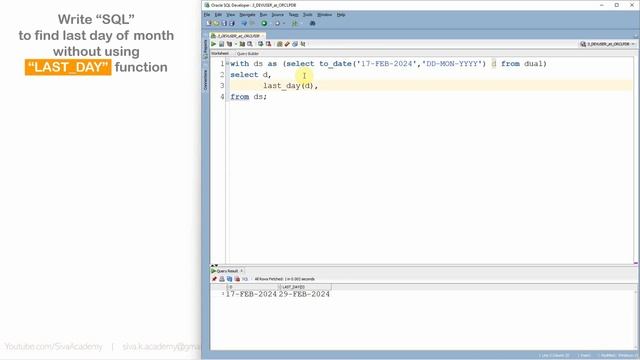This screenshot has height=360, width=640.
Task: Close the Query Result tab
Action: [242, 271]
